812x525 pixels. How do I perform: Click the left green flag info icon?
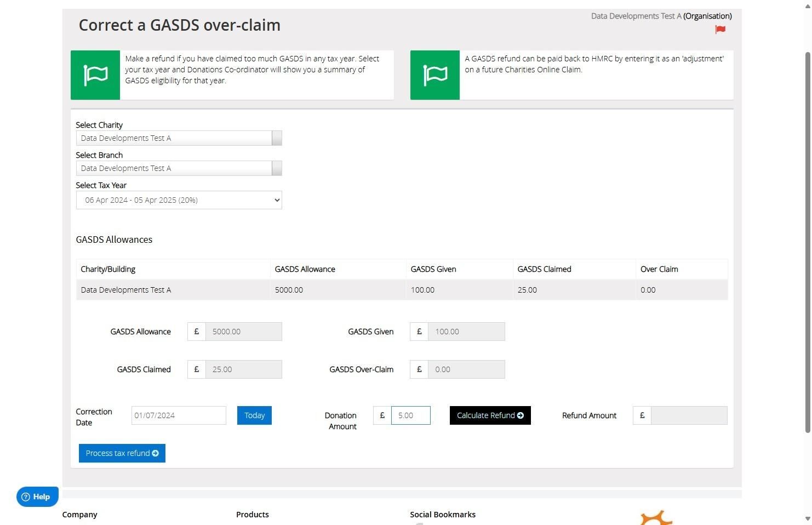[95, 75]
